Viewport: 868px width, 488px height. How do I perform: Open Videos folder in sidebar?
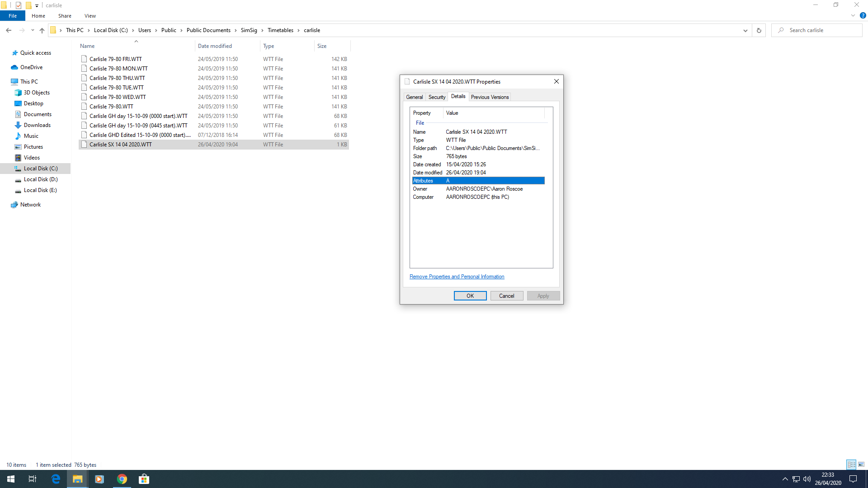(x=32, y=158)
